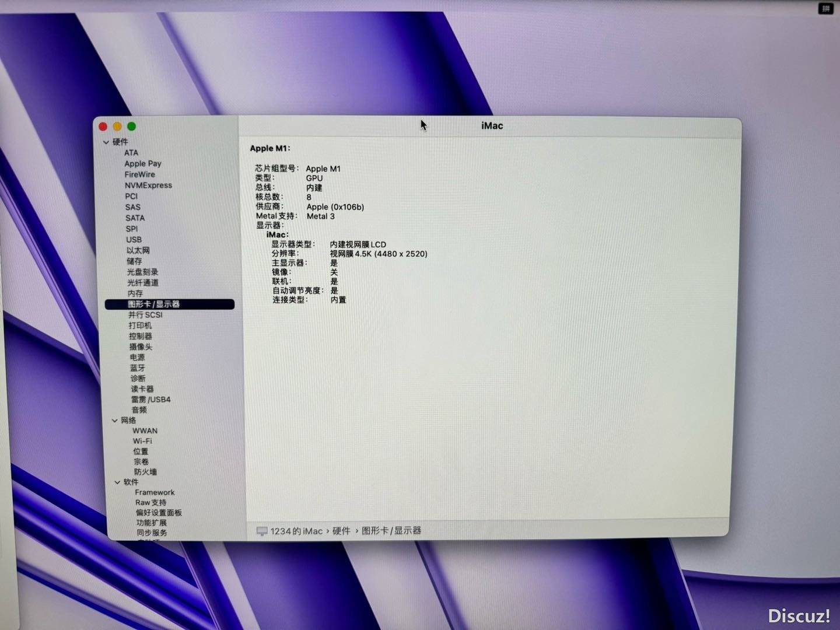Select the highlighted 图形卡/显示器 row
Viewport: 840px width, 630px height.
click(x=170, y=304)
